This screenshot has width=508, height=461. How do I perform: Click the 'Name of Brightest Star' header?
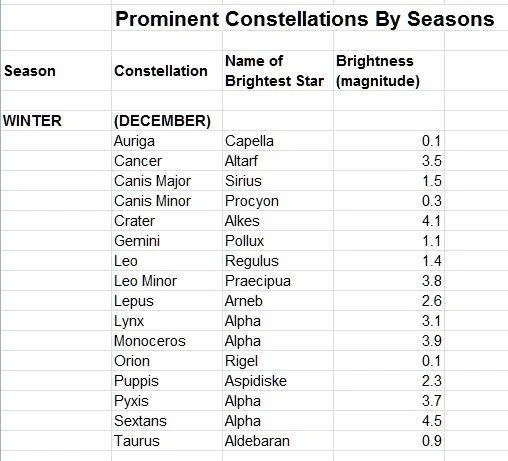tap(278, 71)
